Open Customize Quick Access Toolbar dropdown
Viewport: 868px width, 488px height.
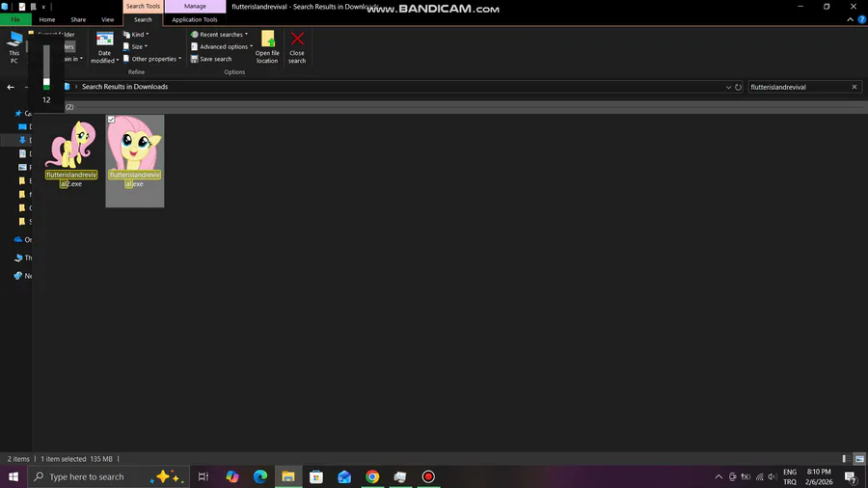tap(43, 7)
